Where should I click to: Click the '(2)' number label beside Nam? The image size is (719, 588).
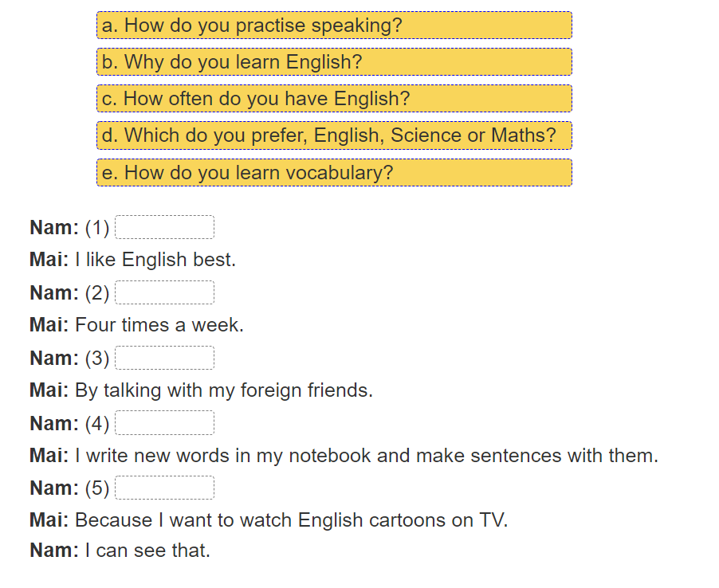click(x=97, y=293)
